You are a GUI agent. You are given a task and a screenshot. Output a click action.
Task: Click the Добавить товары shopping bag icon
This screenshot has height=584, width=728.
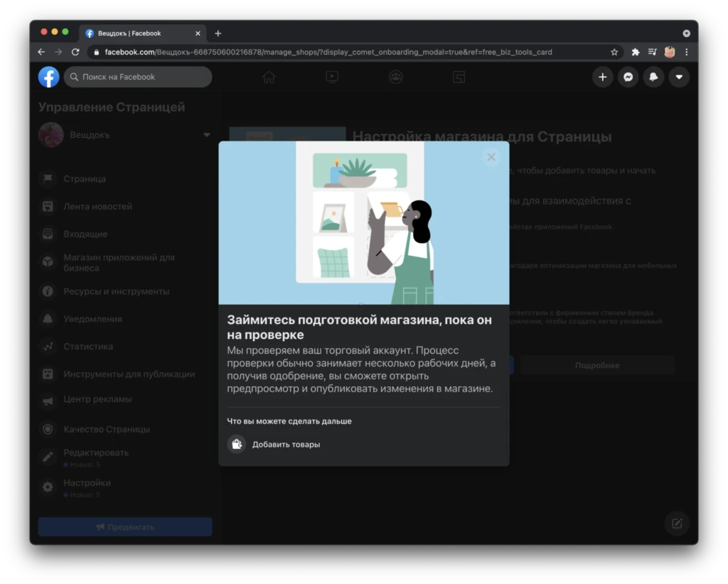point(237,444)
